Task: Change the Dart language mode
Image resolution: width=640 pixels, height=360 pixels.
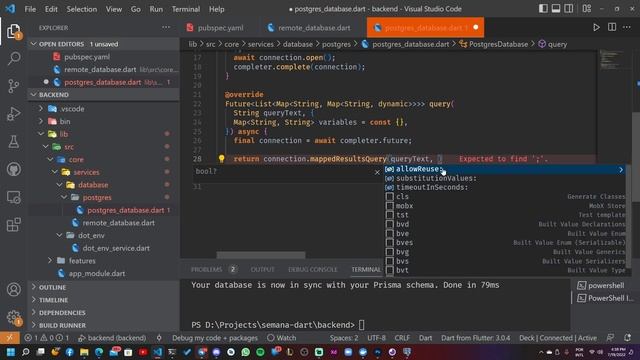Action: (425, 338)
